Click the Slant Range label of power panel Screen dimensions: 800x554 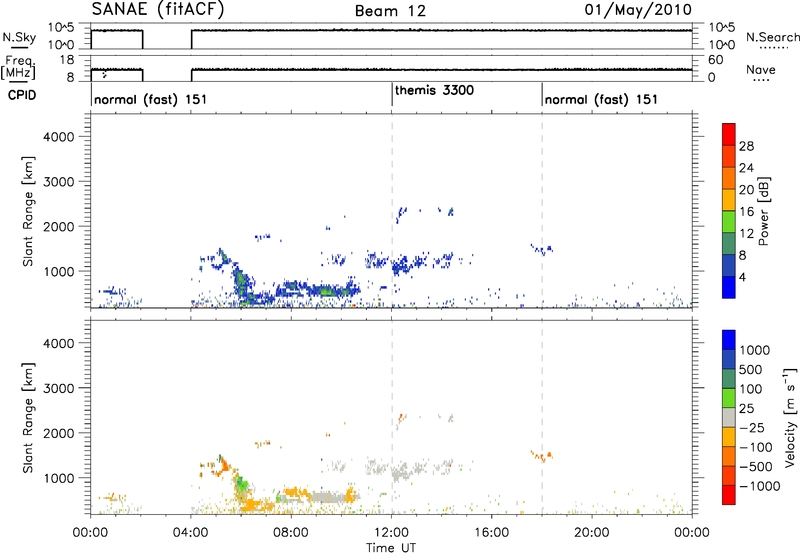click(28, 211)
